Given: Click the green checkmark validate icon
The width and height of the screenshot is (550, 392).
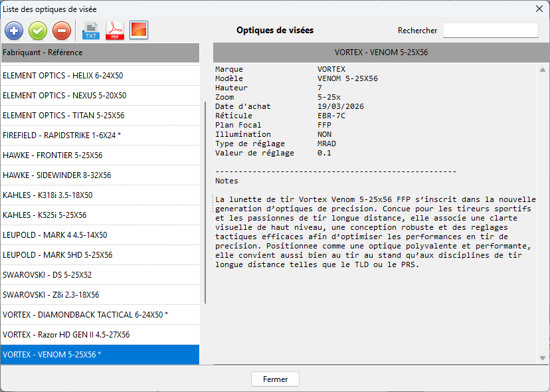Looking at the screenshot, I should (38, 31).
